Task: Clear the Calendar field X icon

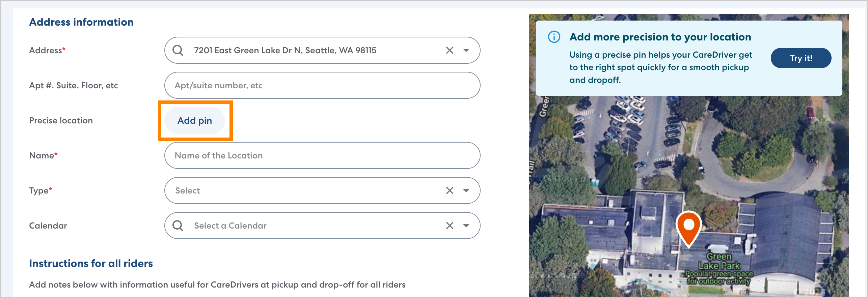Action: (x=450, y=226)
